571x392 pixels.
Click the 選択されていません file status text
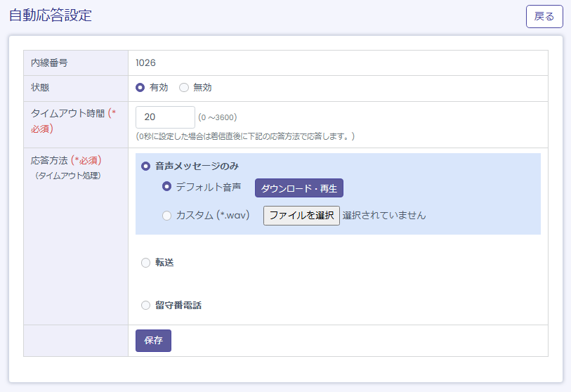[384, 216]
